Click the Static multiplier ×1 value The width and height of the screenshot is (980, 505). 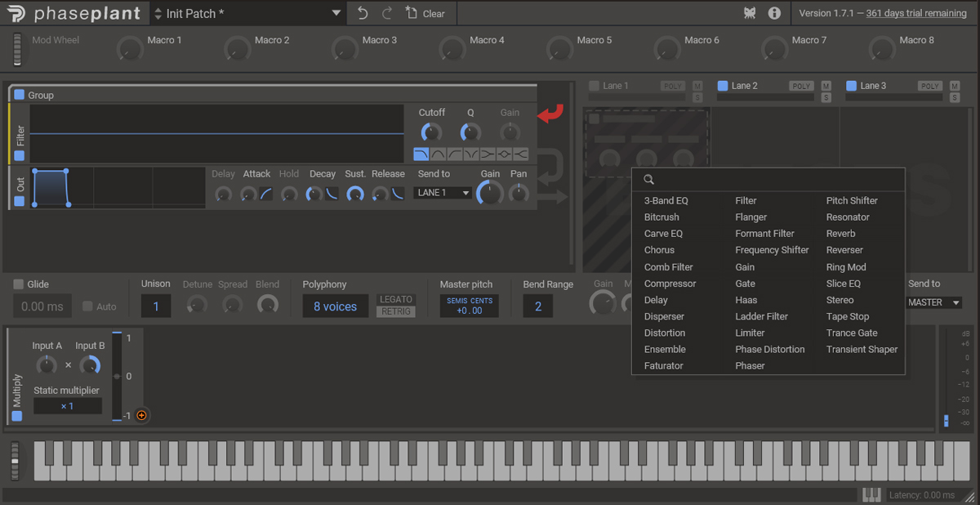(68, 406)
